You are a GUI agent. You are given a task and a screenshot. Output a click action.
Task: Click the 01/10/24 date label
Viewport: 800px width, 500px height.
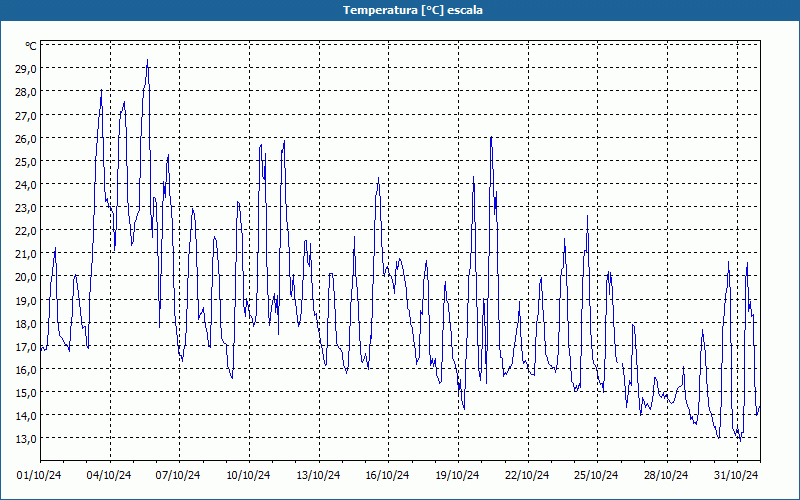[x=39, y=475]
